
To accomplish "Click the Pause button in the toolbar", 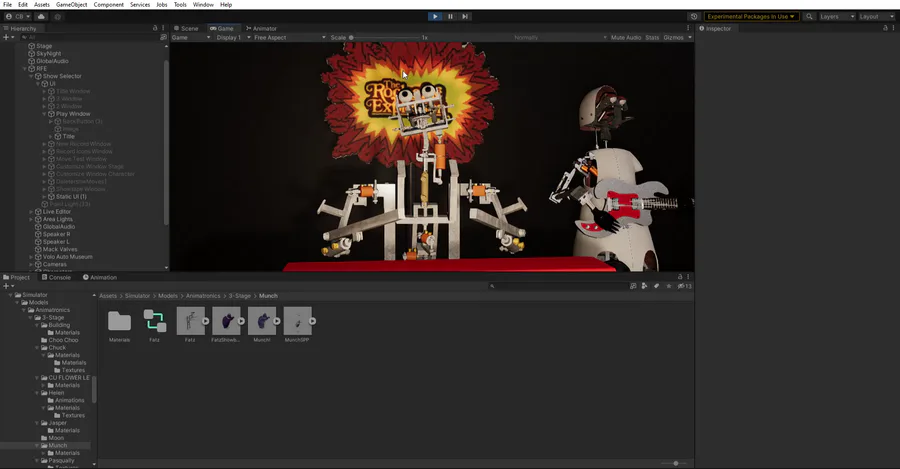I will [451, 17].
